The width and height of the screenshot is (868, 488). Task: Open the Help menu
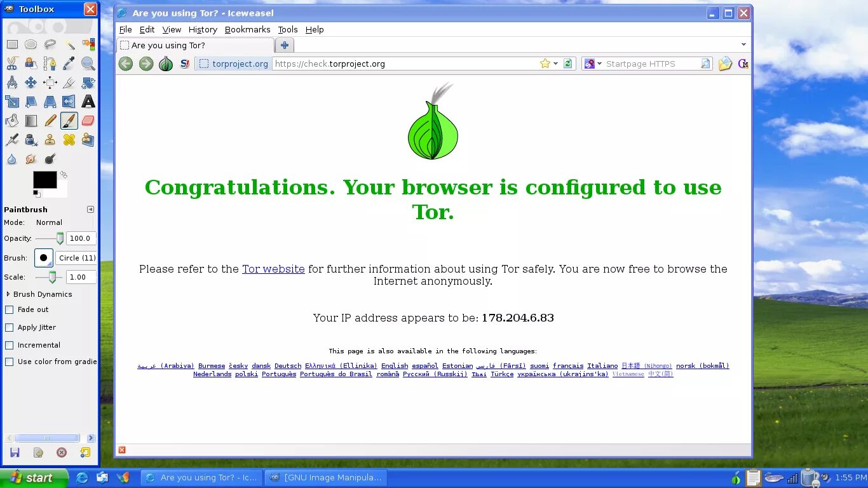(x=315, y=29)
